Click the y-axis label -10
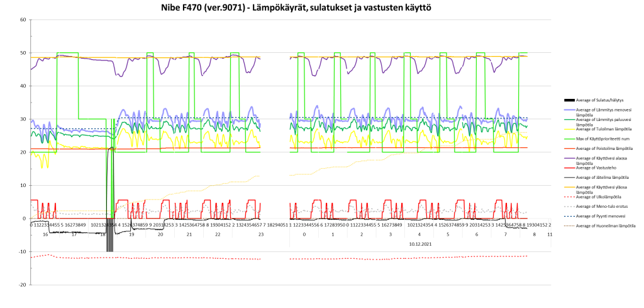This screenshot has width=644, height=308. click(23, 252)
